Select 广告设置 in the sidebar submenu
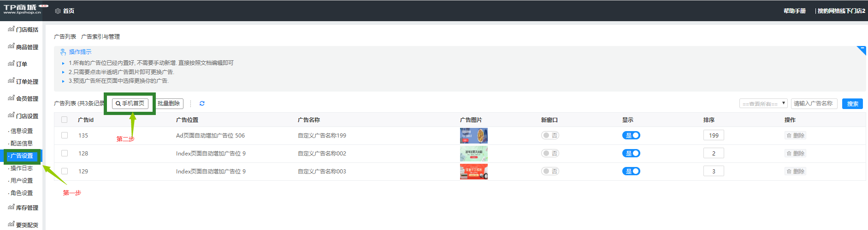Viewport: 868px width, 230px height. 22,156
